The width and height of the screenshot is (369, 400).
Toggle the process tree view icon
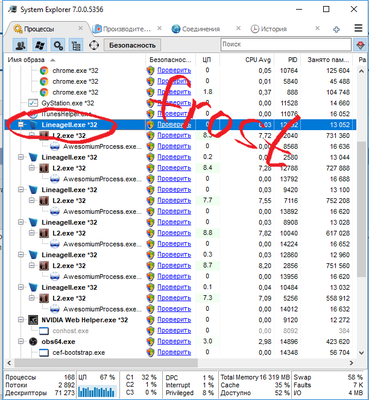(76, 45)
